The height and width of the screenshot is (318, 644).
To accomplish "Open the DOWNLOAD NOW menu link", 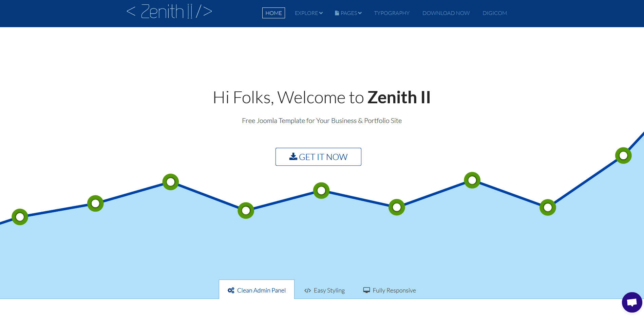I will [446, 13].
